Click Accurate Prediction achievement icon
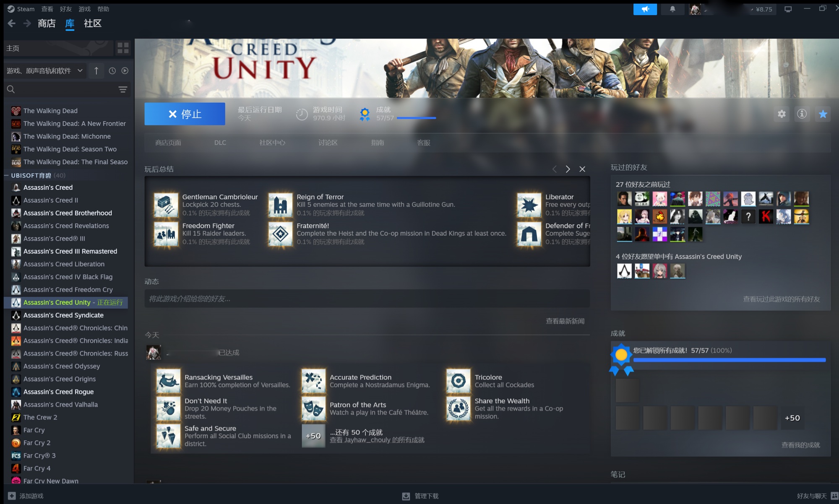Image resolution: width=839 pixels, height=504 pixels. 313,381
